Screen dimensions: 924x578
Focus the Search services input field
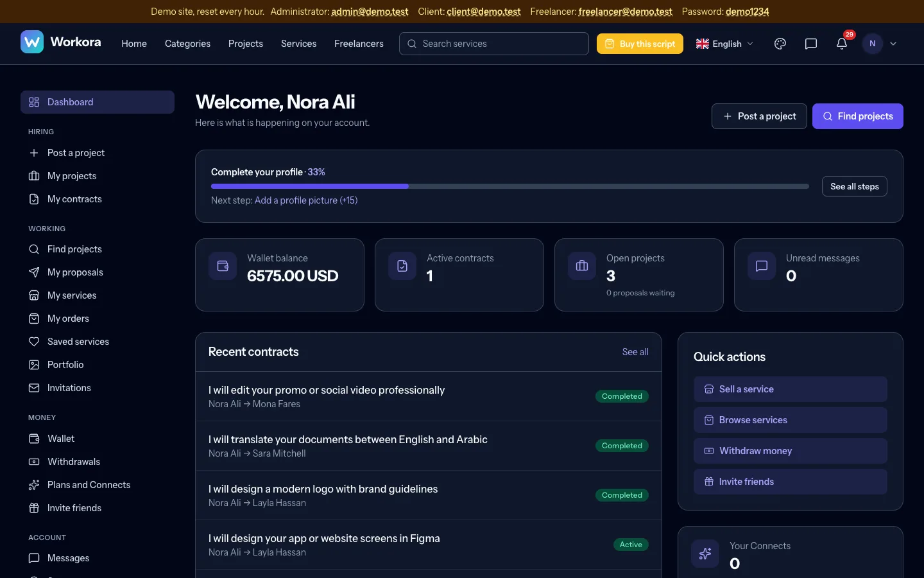pos(494,44)
